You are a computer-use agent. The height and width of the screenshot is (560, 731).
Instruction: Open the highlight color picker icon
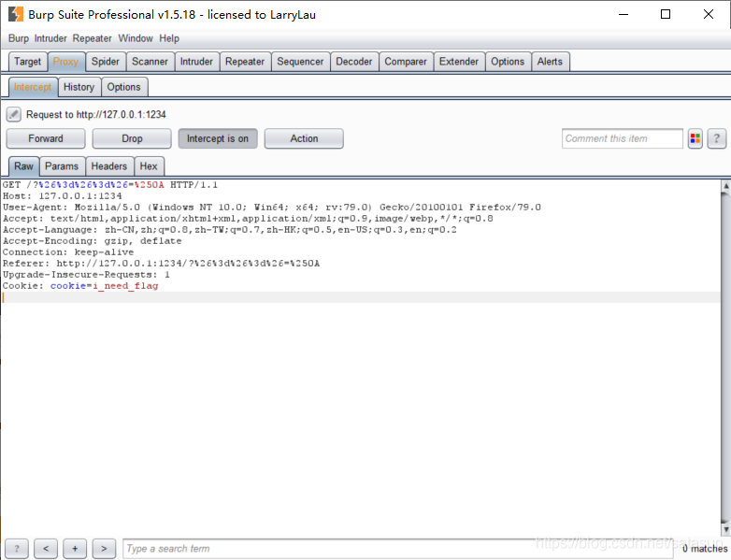(x=695, y=138)
